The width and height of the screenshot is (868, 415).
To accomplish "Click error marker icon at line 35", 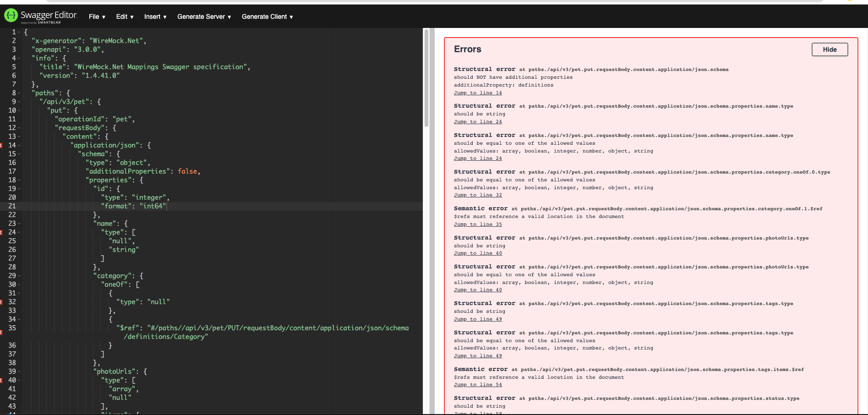I will (x=1, y=332).
